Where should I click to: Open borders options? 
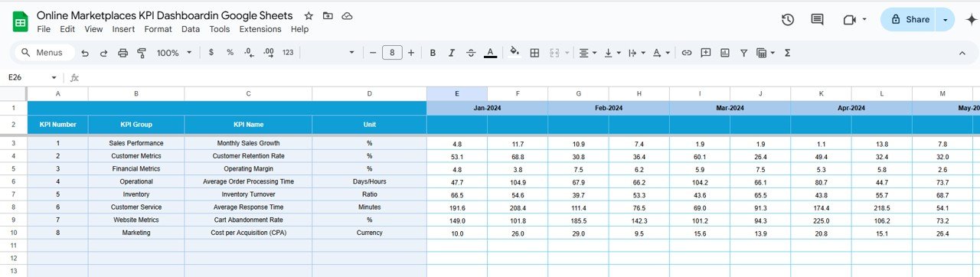point(534,53)
